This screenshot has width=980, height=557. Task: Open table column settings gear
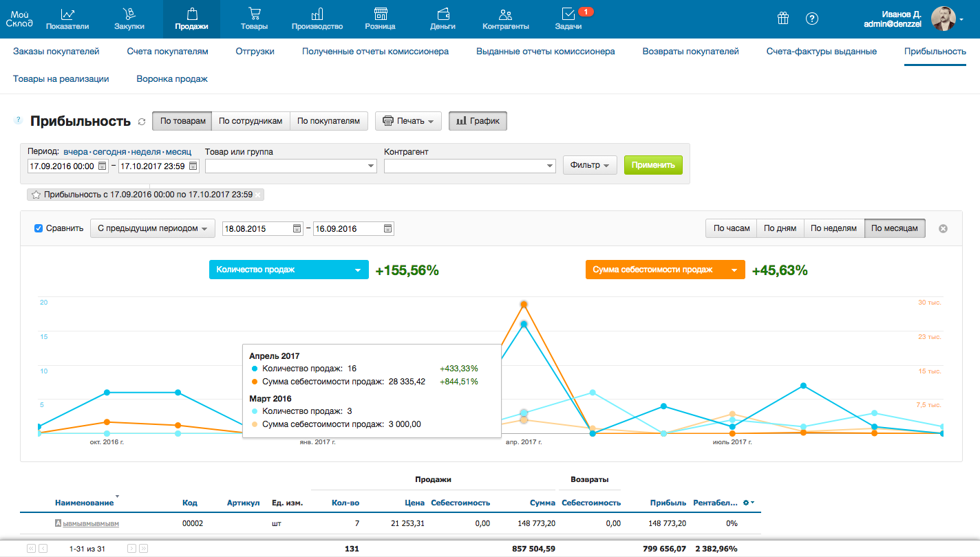tap(747, 503)
